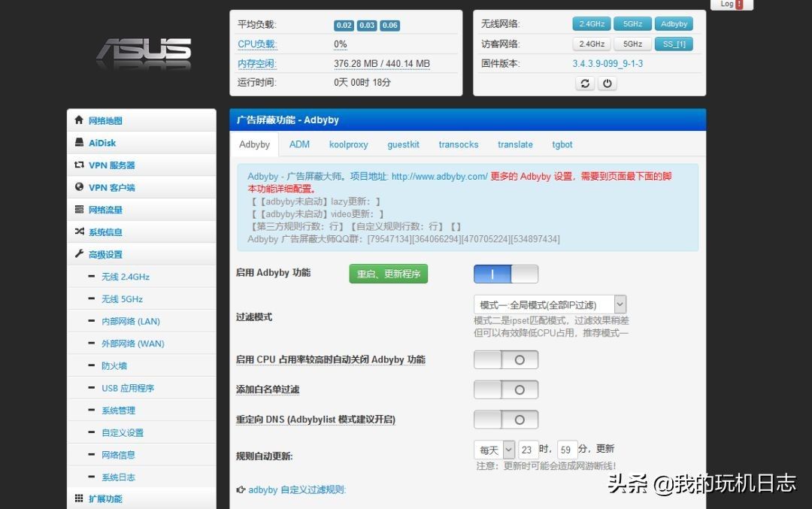Click the 内存空闲 link
The height and width of the screenshot is (509, 812).
click(257, 64)
